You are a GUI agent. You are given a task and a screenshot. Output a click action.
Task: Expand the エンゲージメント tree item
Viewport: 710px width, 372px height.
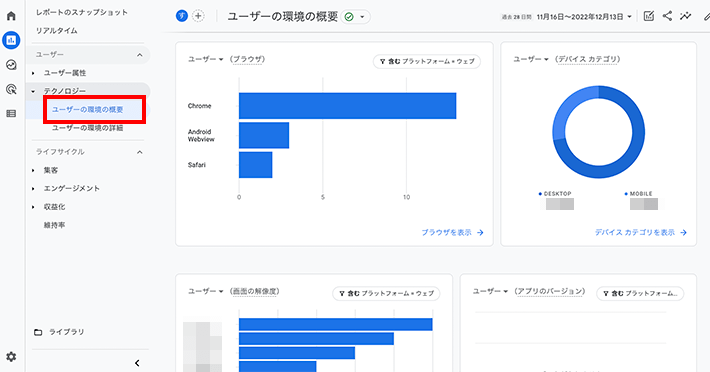[33, 188]
